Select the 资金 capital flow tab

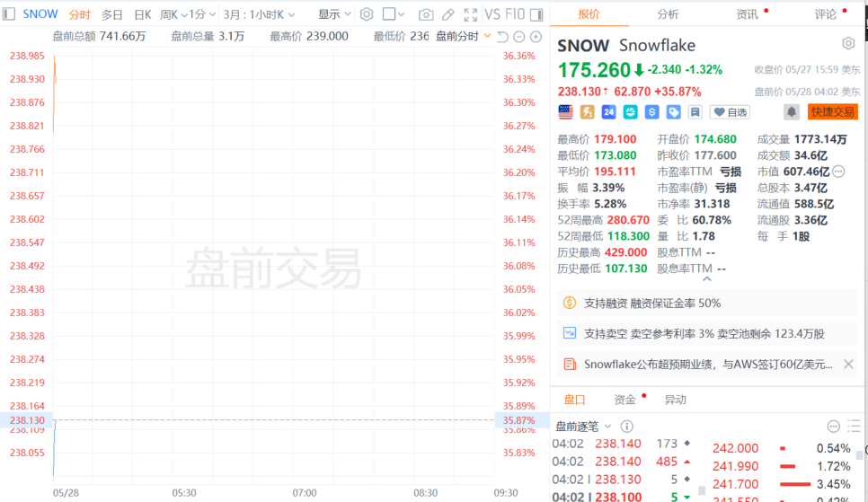pos(625,400)
